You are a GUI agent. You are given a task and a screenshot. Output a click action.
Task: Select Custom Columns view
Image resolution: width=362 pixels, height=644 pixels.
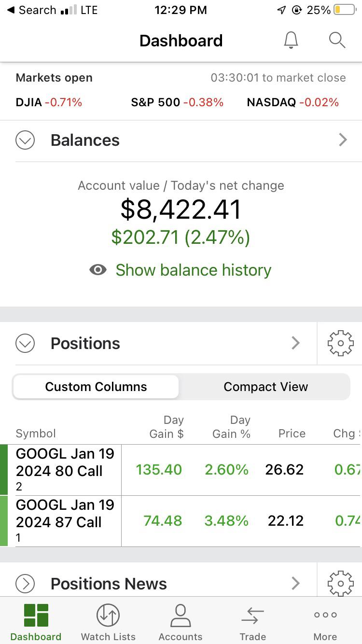coord(96,387)
